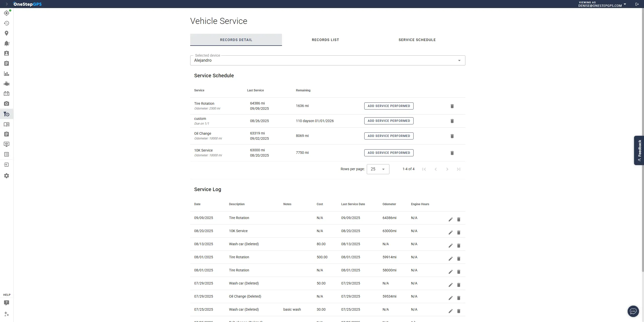The width and height of the screenshot is (644, 322).
Task: Click the Engine Hours column header
Action: point(420,204)
